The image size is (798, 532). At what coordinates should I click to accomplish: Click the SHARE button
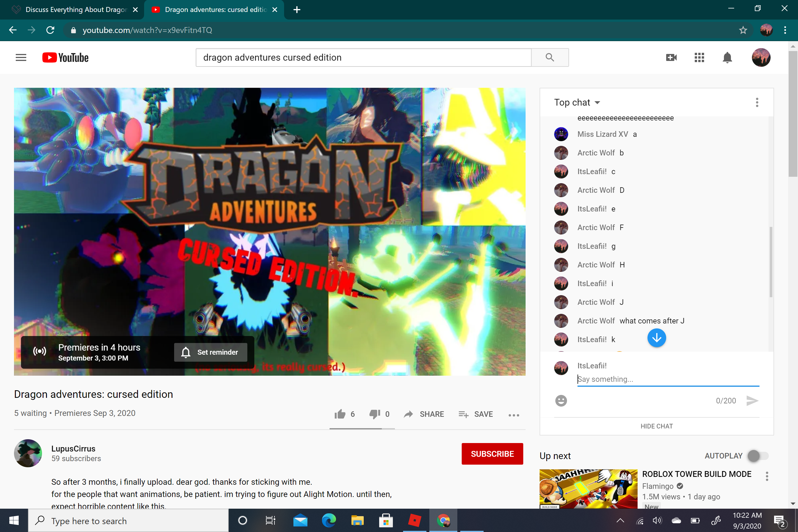pos(424,414)
